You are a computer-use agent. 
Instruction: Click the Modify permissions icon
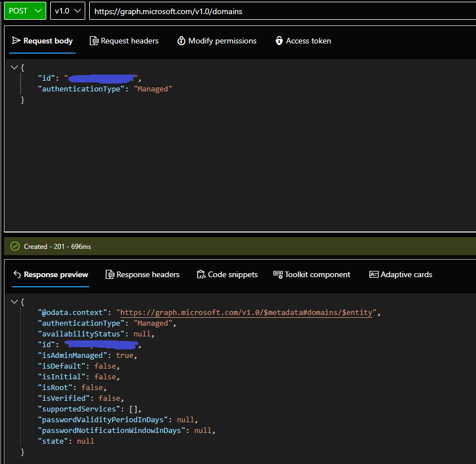[x=181, y=41]
